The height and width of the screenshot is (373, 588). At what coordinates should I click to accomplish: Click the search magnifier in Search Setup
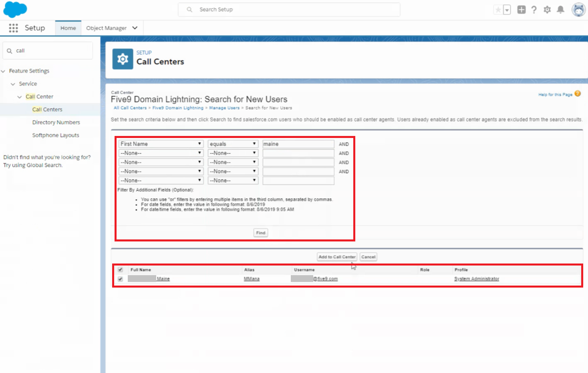(x=189, y=10)
